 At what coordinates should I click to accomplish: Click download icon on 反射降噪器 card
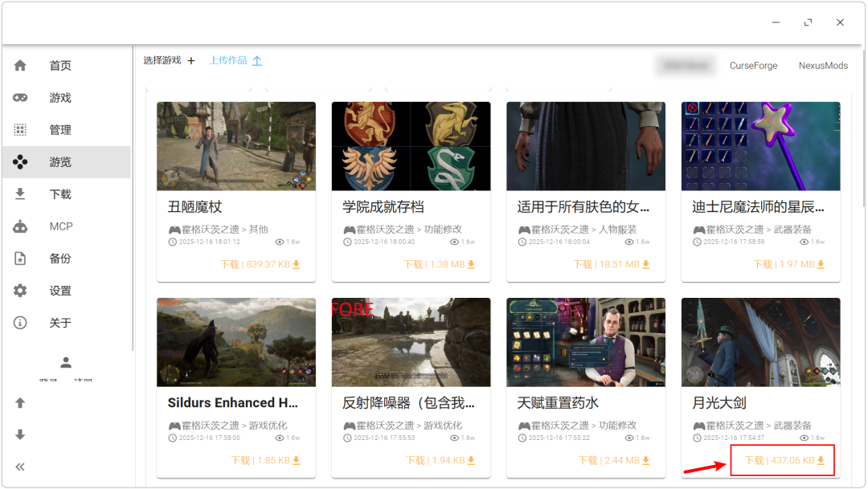tap(471, 460)
